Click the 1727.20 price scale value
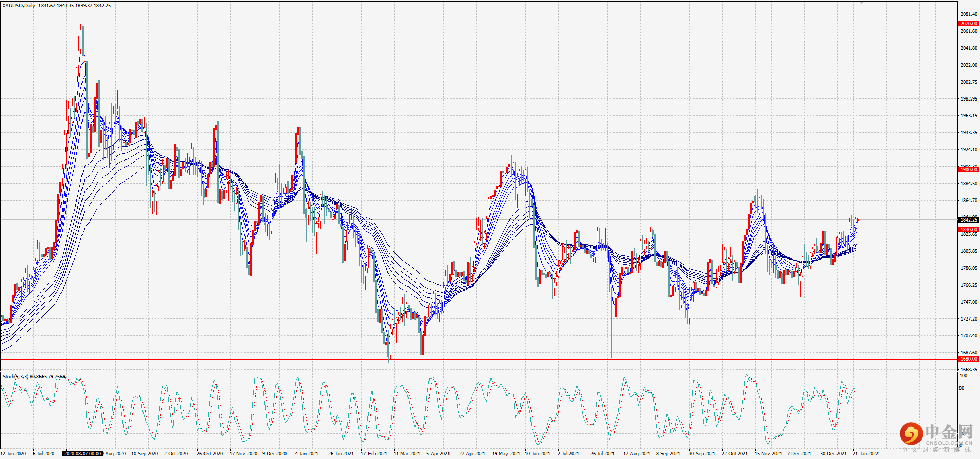980x459 pixels. (x=969, y=319)
